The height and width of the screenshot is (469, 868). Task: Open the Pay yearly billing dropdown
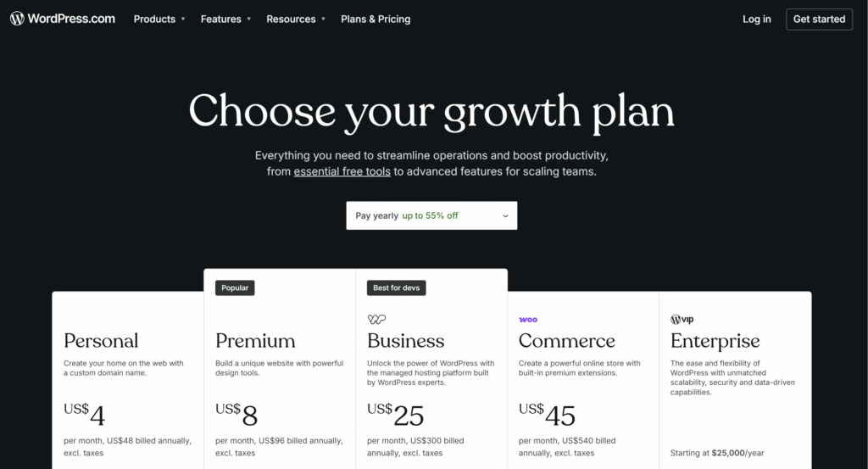[431, 215]
